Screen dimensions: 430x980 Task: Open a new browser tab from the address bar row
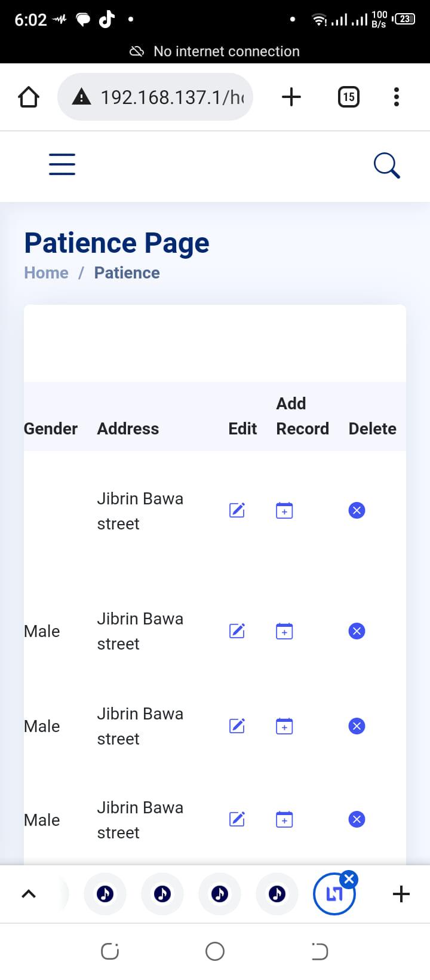pos(291,97)
